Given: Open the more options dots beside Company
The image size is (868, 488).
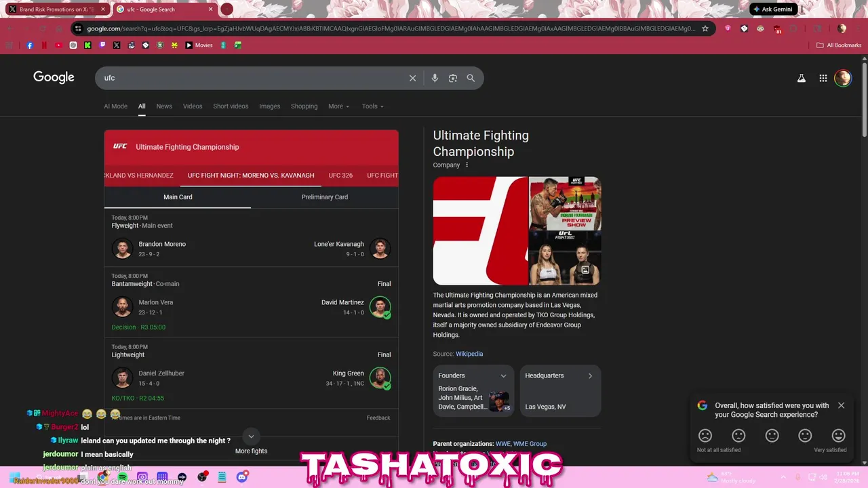Looking at the screenshot, I should pyautogui.click(x=467, y=165).
